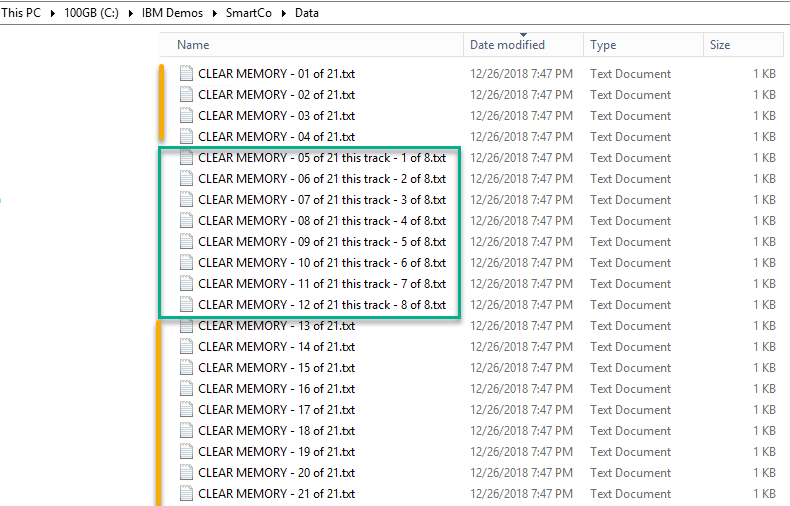Click 1 KB size of 21 of 21 file
This screenshot has width=790, height=506.
coord(764,494)
